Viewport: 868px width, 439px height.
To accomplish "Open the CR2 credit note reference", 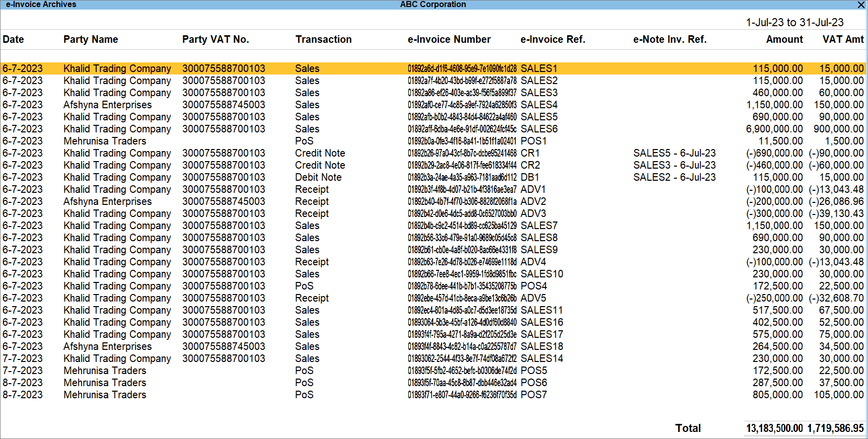I will pos(530,165).
